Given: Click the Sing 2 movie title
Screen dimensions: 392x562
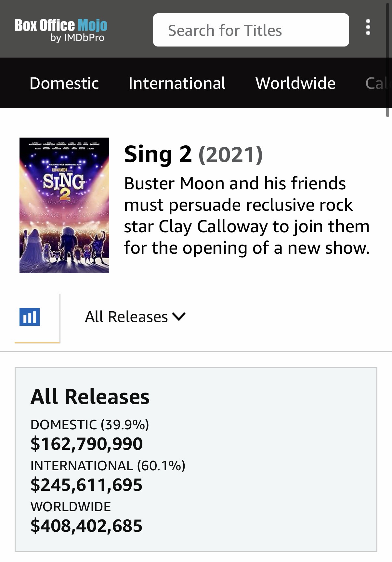Looking at the screenshot, I should (x=158, y=154).
